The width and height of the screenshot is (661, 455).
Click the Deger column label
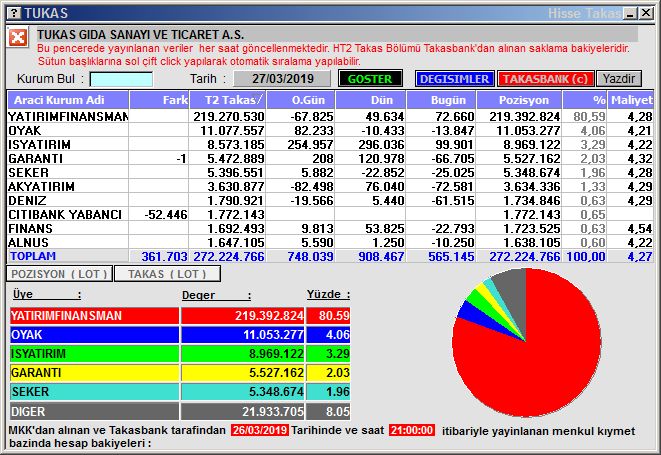(x=216, y=295)
